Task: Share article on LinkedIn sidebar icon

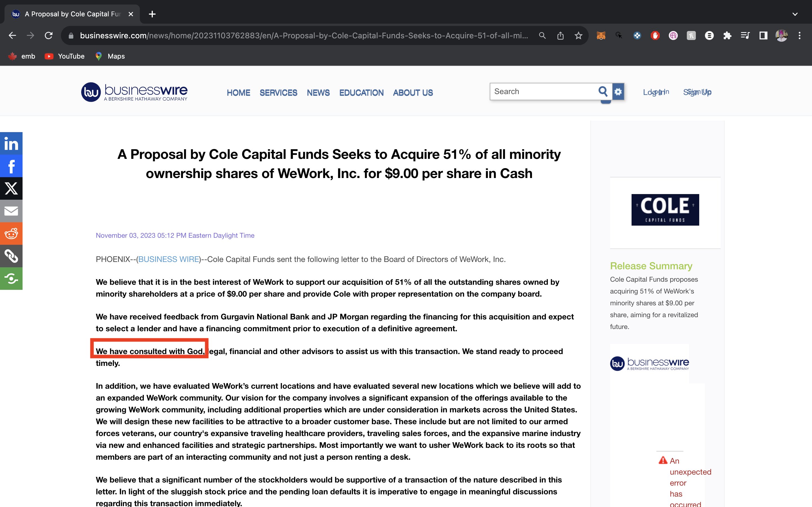Action: tap(11, 144)
